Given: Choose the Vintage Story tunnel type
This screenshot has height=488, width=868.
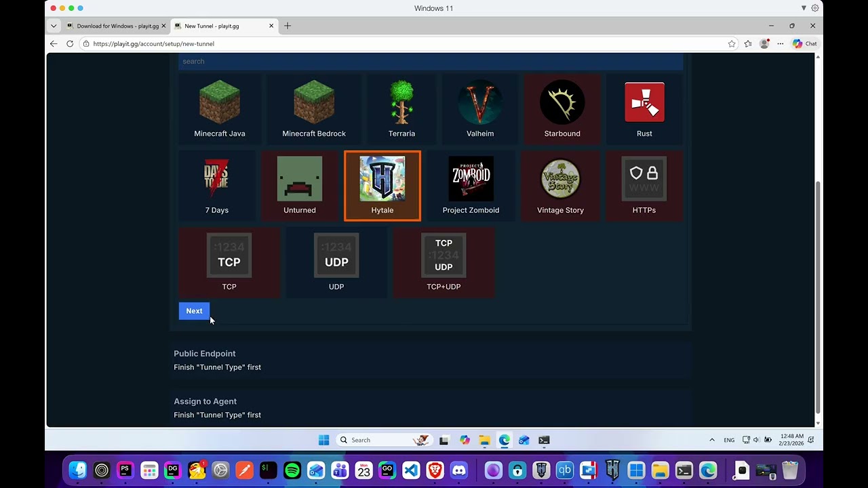Looking at the screenshot, I should pos(560,186).
